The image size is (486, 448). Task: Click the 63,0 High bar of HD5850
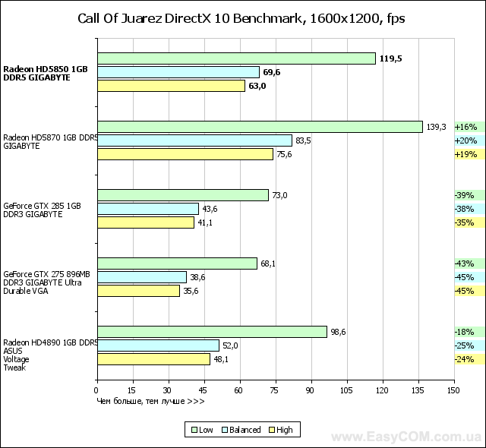point(171,86)
